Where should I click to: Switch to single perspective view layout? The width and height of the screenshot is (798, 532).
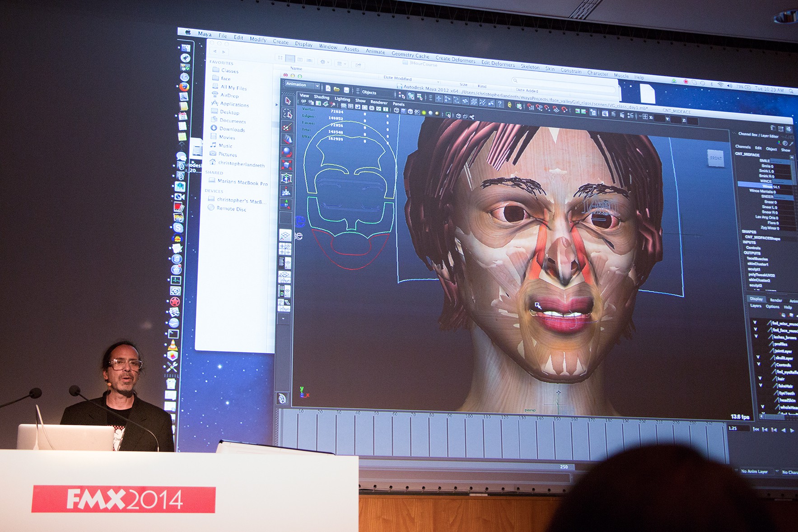coord(285,235)
